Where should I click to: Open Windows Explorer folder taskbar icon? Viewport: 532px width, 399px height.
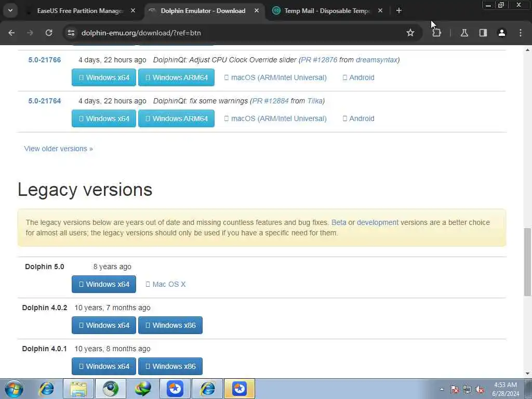[x=78, y=389]
